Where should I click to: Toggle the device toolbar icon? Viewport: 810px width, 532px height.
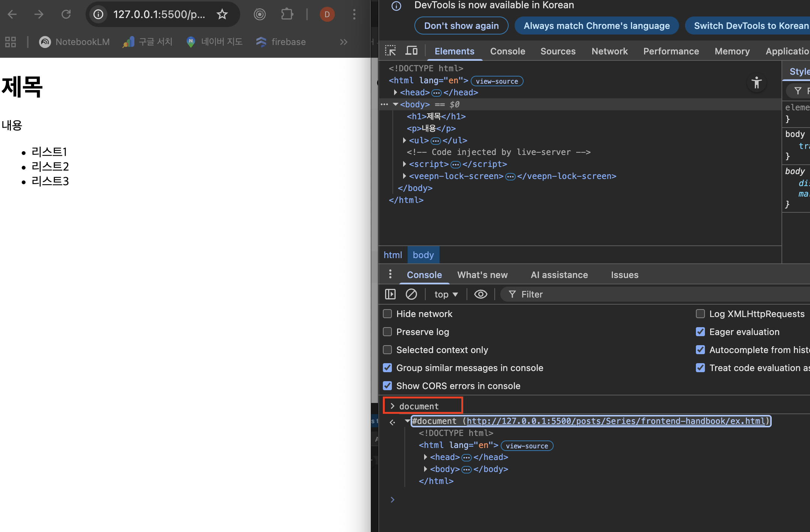pos(412,51)
